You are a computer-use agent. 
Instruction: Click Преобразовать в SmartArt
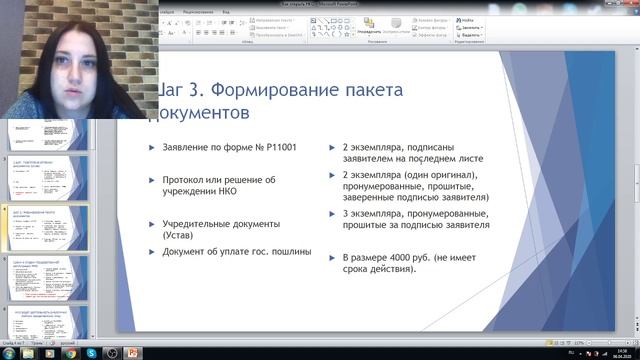(277, 35)
